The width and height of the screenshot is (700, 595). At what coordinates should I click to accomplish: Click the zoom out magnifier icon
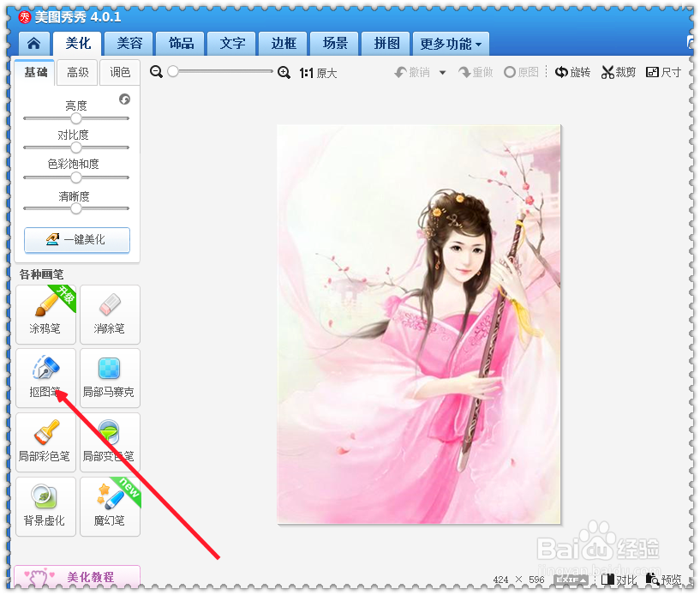point(156,72)
